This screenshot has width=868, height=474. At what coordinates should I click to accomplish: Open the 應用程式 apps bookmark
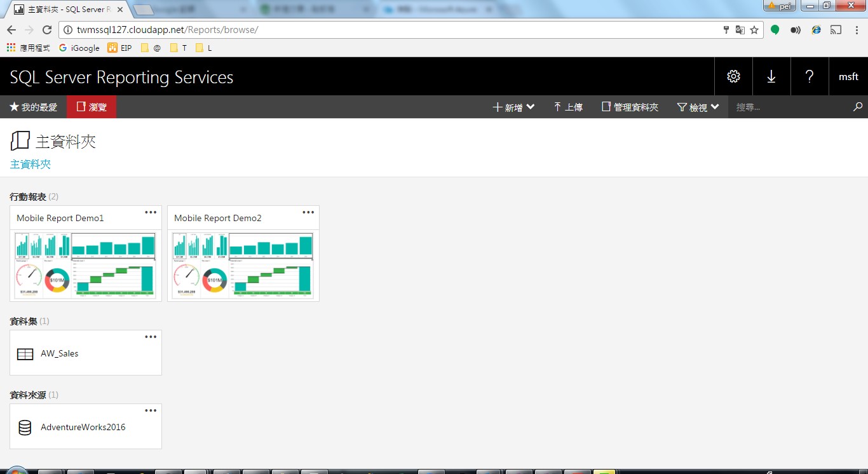28,48
